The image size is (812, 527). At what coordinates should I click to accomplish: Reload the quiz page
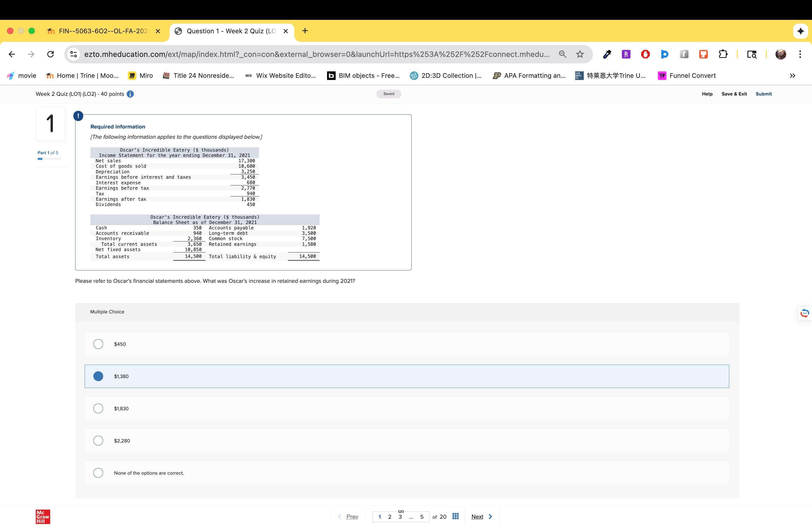click(50, 54)
